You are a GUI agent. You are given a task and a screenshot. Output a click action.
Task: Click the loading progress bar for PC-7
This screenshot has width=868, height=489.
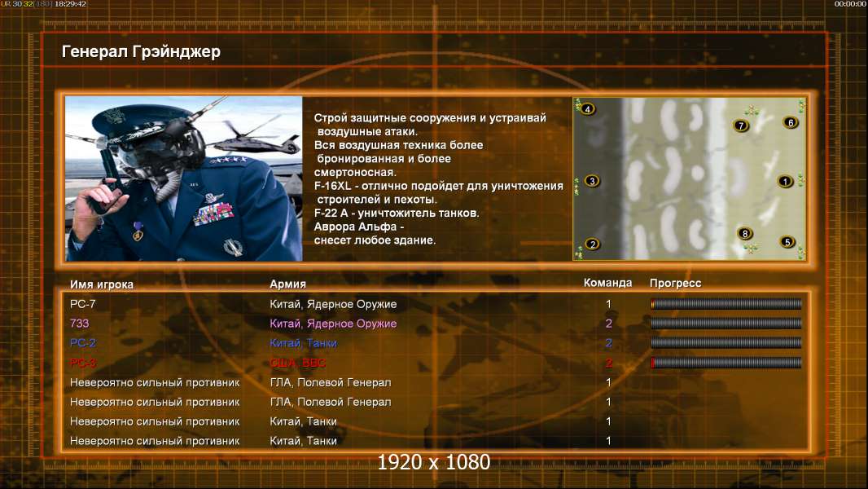726,303
